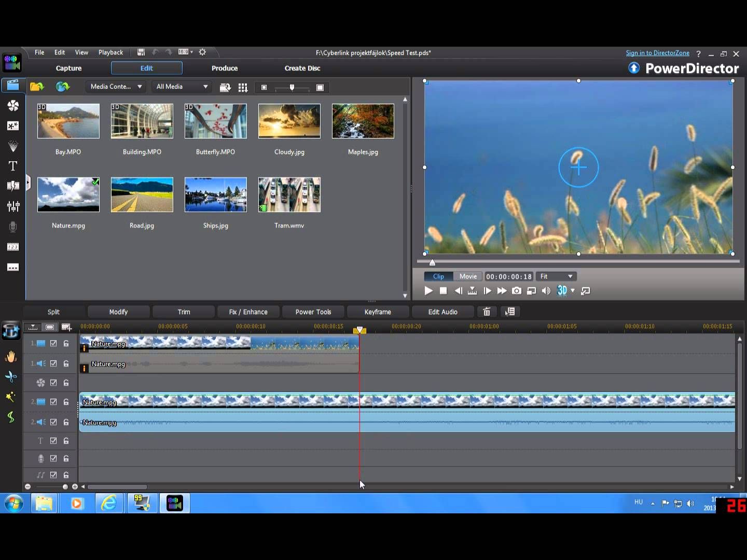Take a snapshot with the camera icon

tap(517, 291)
